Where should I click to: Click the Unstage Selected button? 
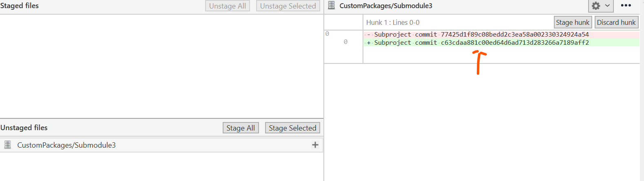[x=288, y=6]
